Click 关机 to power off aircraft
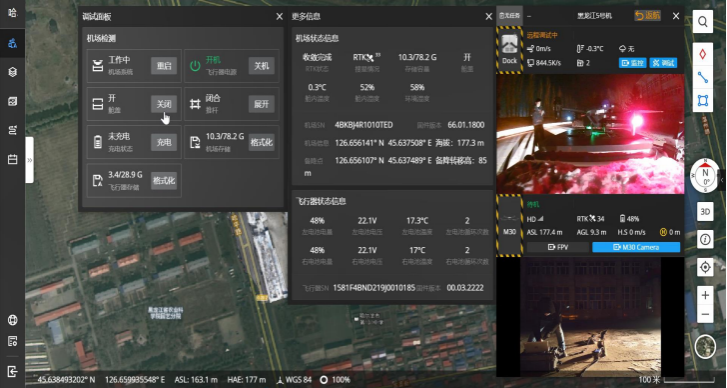Viewport: 727px width, 388px height. pyautogui.click(x=261, y=66)
